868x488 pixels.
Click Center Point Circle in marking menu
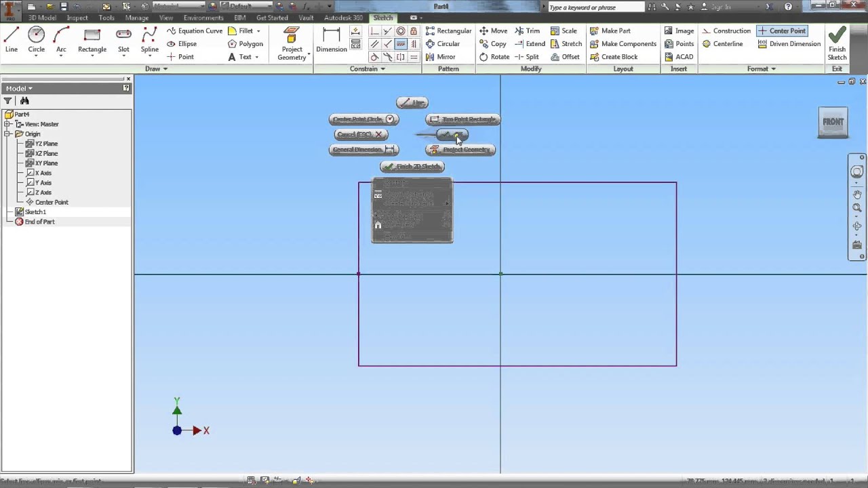[364, 119]
